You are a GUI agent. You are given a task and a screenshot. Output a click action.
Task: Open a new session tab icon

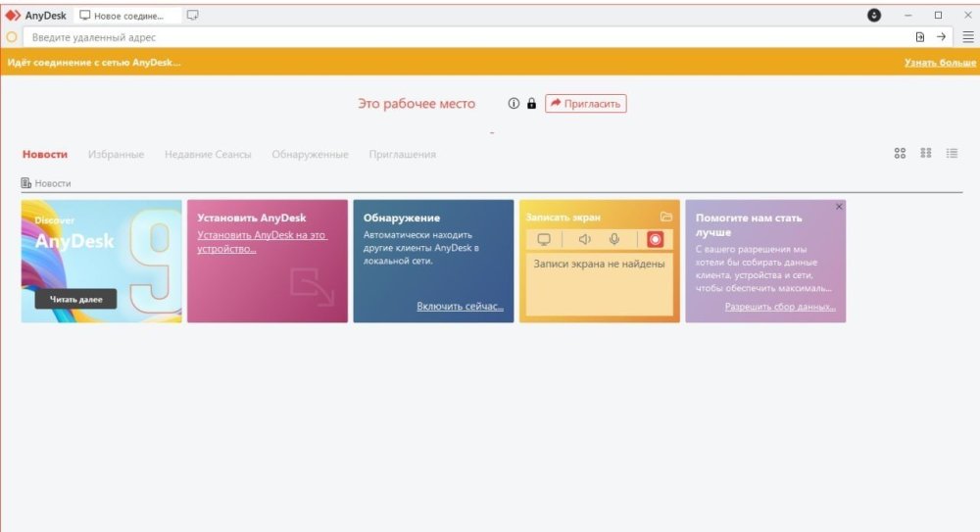pos(192,15)
